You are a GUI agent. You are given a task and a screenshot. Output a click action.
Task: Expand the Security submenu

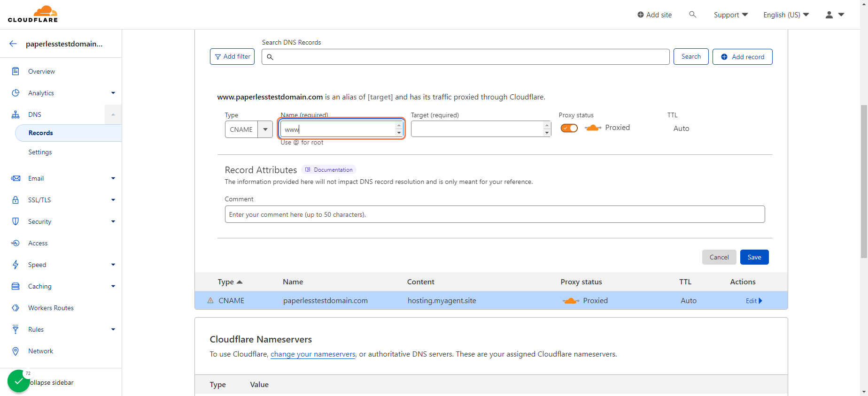pos(113,221)
